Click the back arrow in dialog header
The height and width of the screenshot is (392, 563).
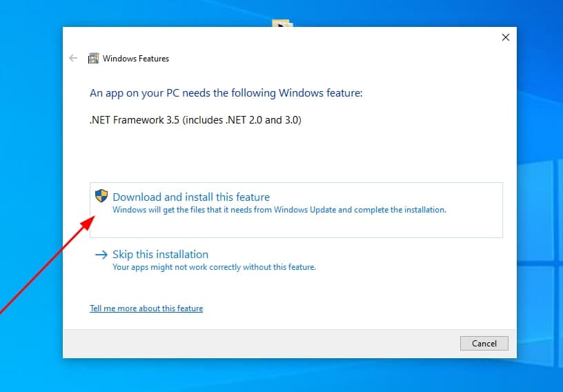(73, 59)
